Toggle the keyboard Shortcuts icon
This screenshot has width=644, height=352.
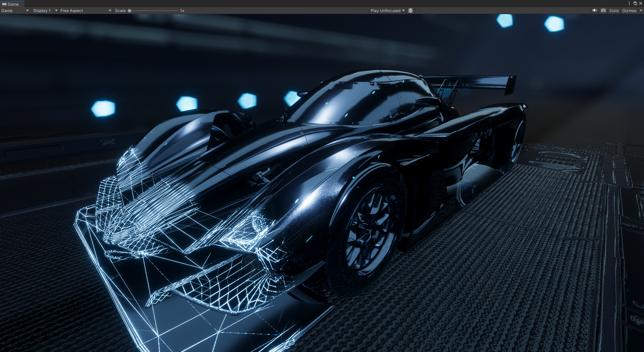coord(603,11)
